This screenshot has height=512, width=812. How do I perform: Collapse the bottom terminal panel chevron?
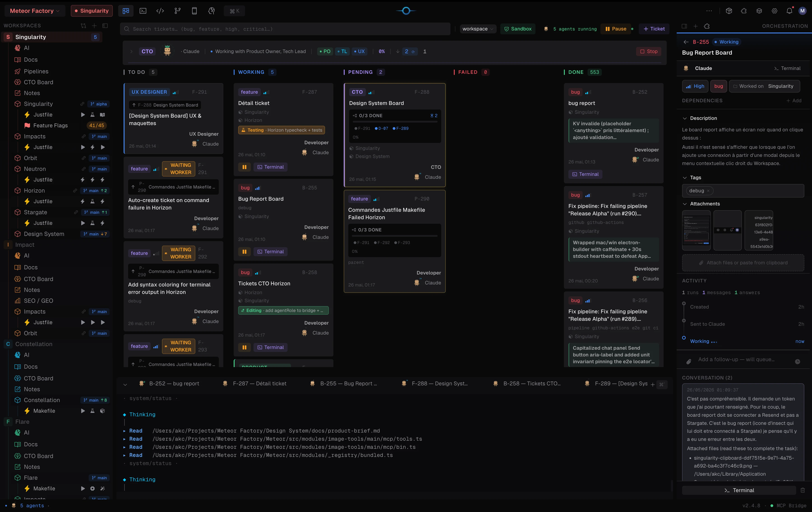125,384
